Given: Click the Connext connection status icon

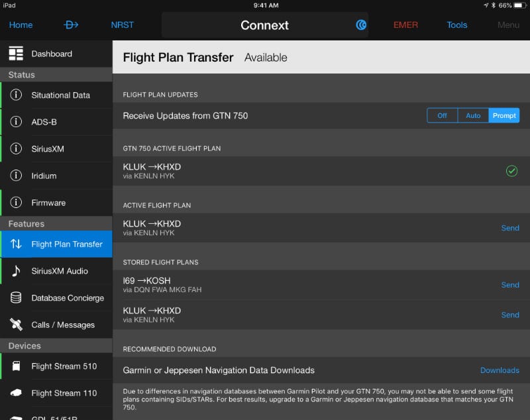Looking at the screenshot, I should (x=361, y=25).
